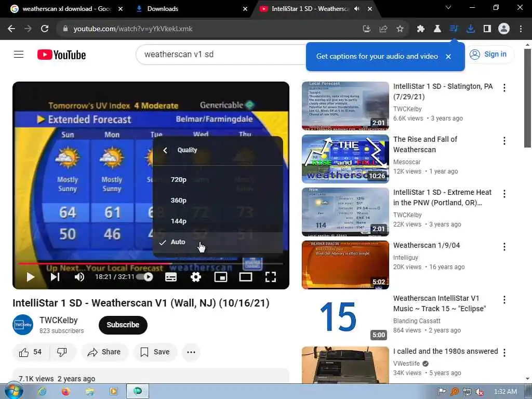The width and height of the screenshot is (532, 399).
Task: Toggle subtitles/closed captions button
Action: click(x=170, y=277)
